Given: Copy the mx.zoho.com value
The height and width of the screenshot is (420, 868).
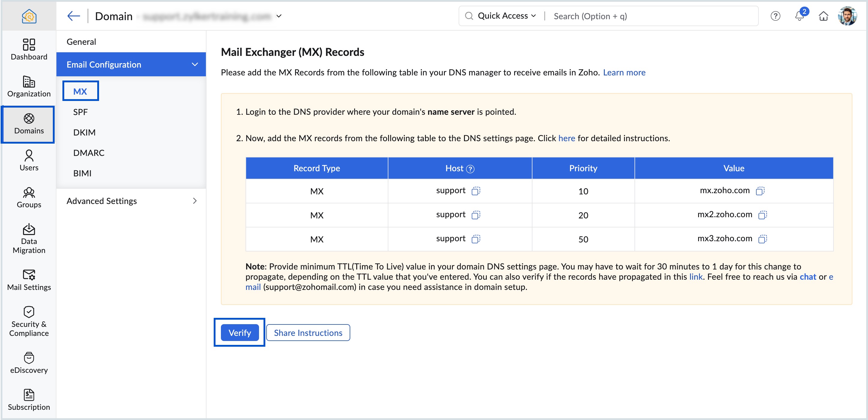Looking at the screenshot, I should click(x=760, y=191).
